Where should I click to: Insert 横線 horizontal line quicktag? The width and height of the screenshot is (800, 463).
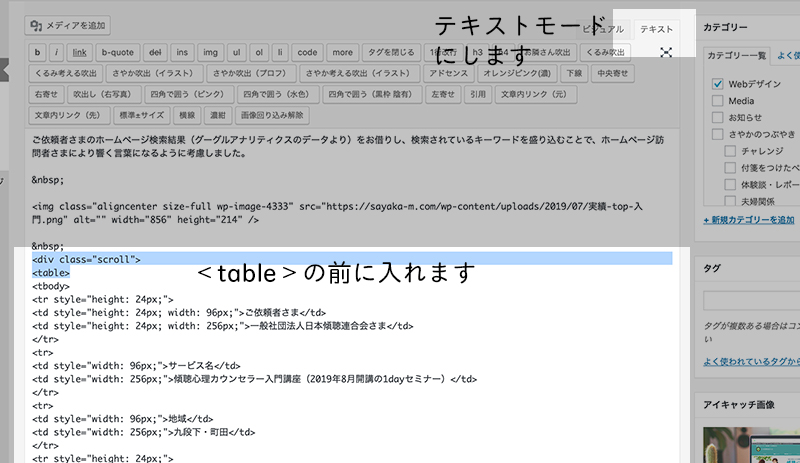point(187,115)
